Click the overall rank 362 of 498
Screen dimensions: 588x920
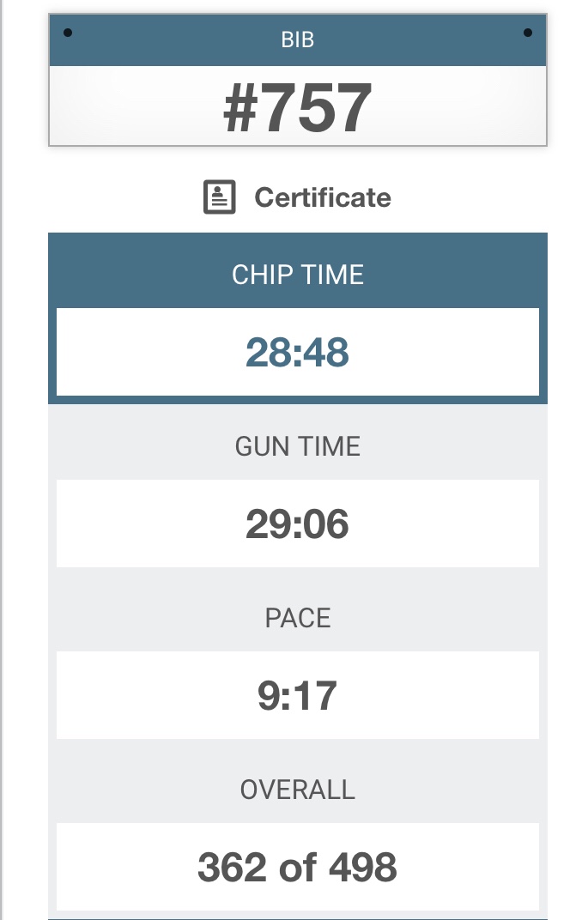click(x=297, y=867)
